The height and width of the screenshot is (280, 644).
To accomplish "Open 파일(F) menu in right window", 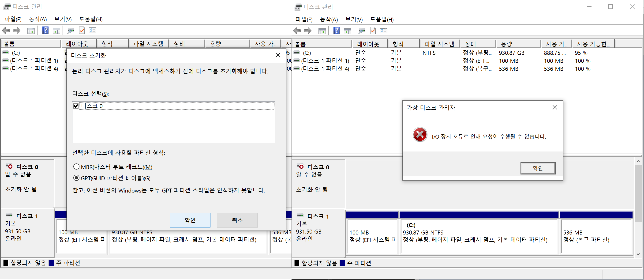I will pos(304,19).
